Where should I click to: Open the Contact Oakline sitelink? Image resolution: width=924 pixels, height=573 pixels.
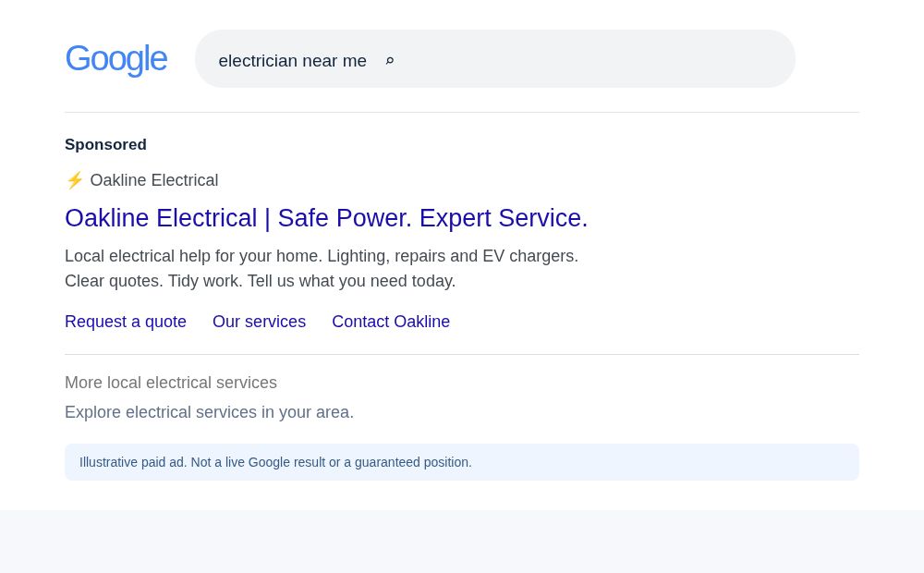click(391, 322)
